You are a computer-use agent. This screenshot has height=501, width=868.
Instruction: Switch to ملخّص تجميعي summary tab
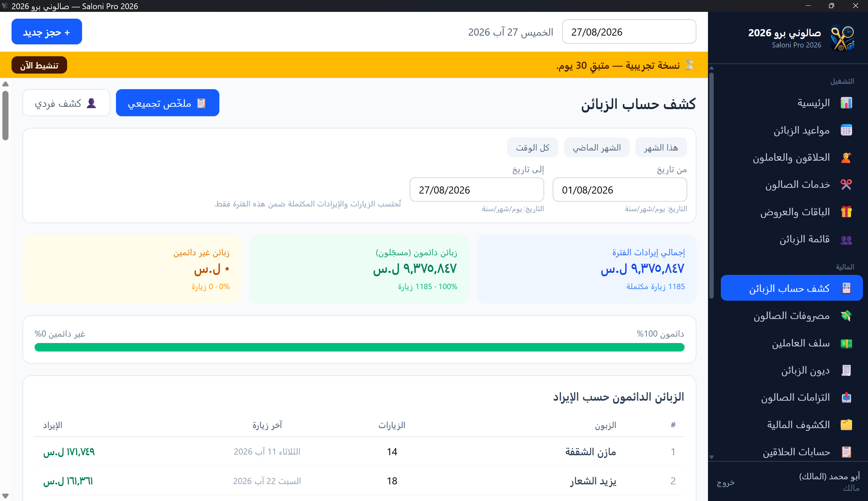167,103
